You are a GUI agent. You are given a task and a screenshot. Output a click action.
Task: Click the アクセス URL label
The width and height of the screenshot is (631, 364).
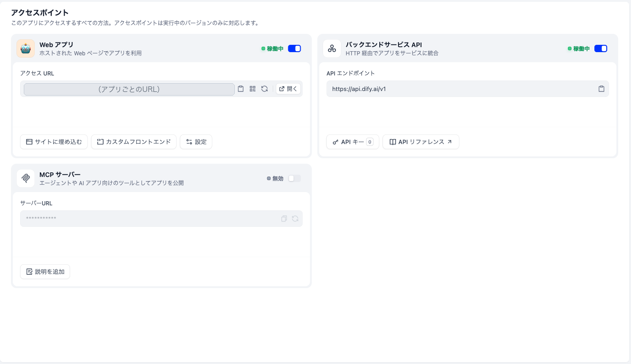[x=38, y=73]
